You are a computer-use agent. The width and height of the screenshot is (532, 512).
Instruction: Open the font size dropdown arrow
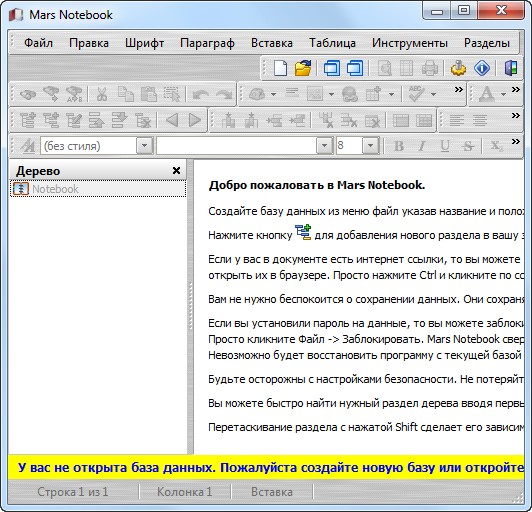pos(370,146)
